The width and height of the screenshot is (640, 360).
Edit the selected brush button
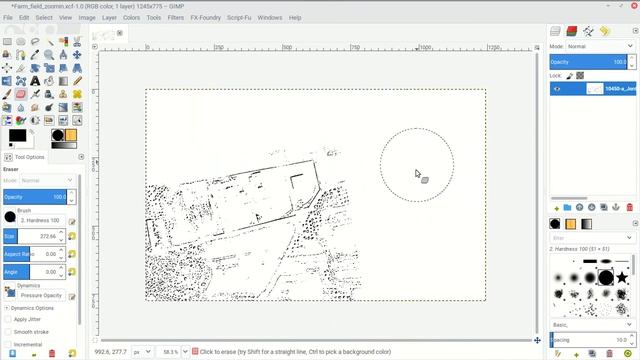(x=72, y=221)
